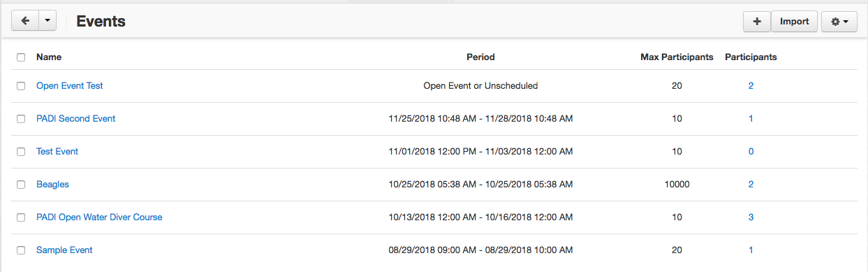This screenshot has height=272, width=868.
Task: Check the PADI Second Event checkbox
Action: pyautogui.click(x=21, y=119)
